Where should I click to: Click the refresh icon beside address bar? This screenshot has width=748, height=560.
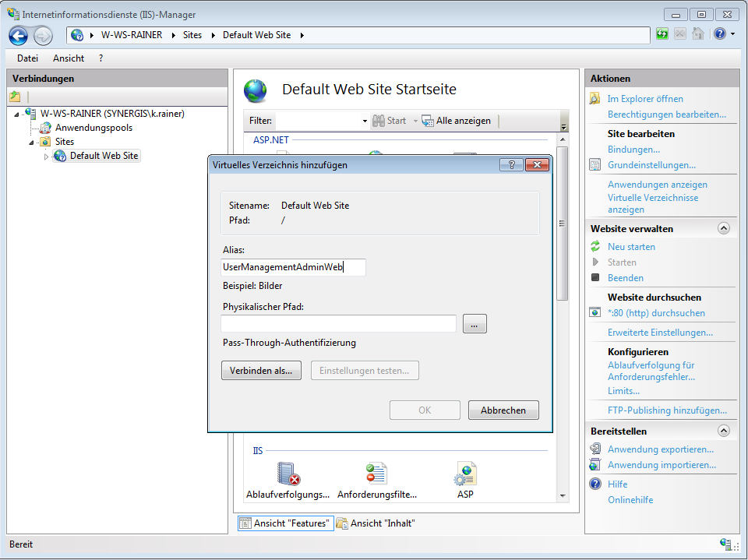point(662,34)
